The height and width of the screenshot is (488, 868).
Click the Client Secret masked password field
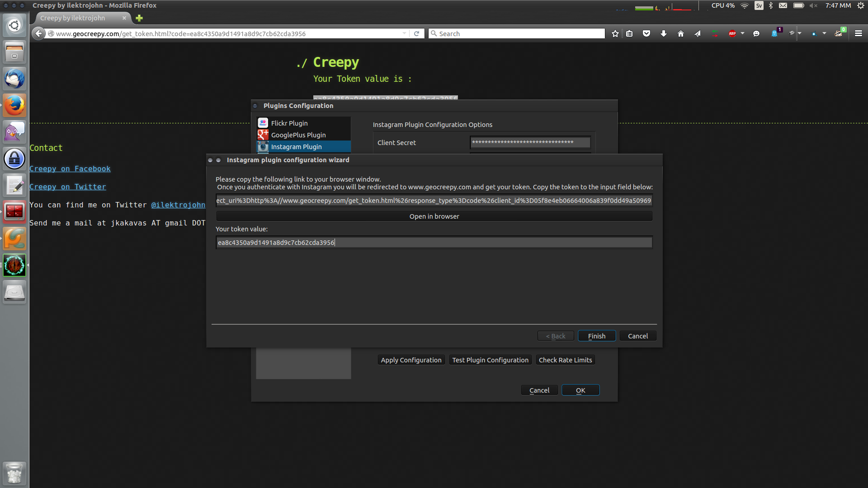(x=530, y=142)
